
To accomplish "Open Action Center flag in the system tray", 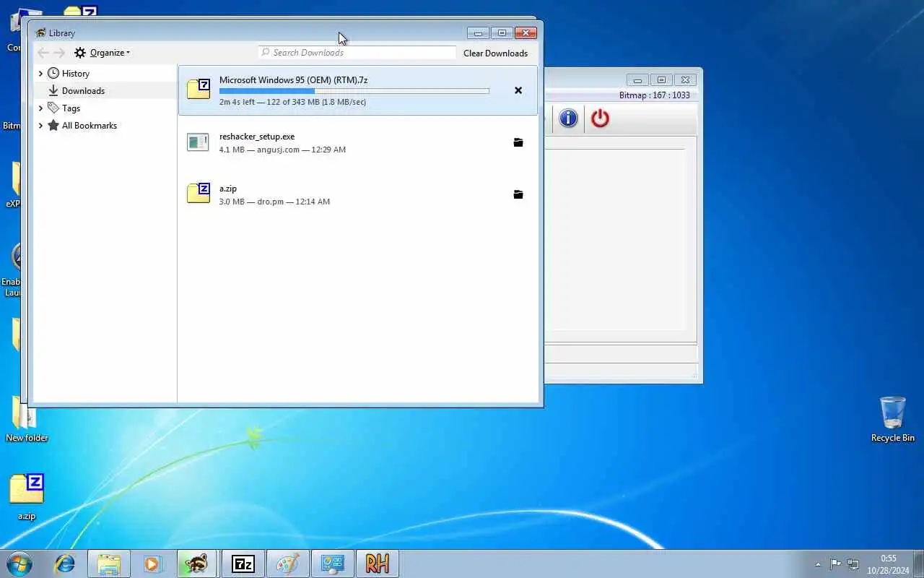I will coord(835,564).
